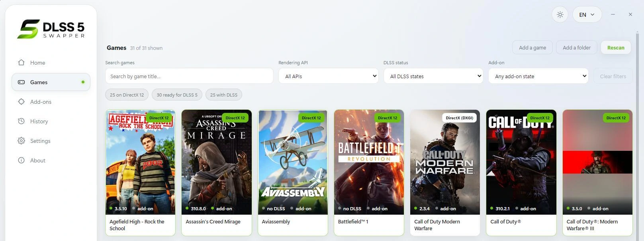The image size is (644, 241).
Task: Open the DLSS status dropdown
Action: pyautogui.click(x=433, y=76)
